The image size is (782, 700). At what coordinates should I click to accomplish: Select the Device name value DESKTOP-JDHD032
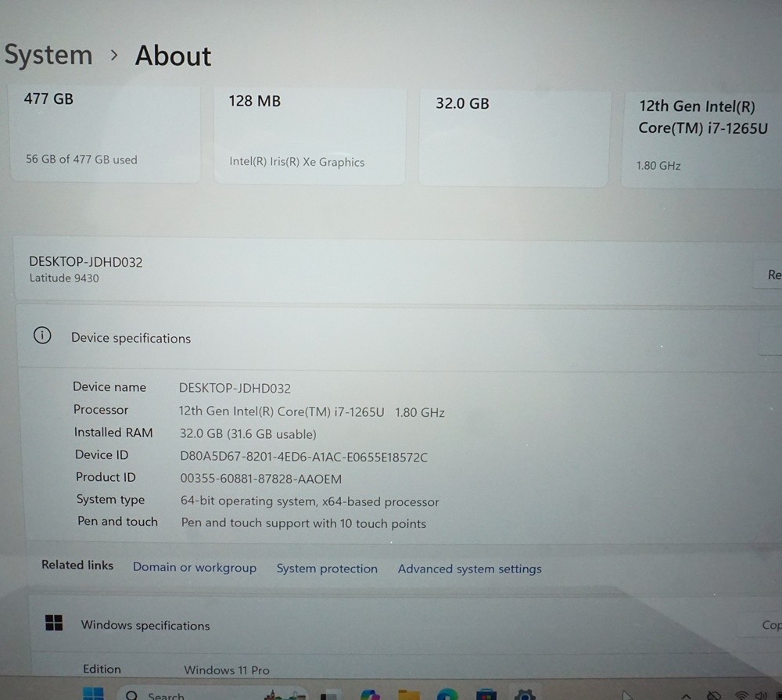point(235,388)
